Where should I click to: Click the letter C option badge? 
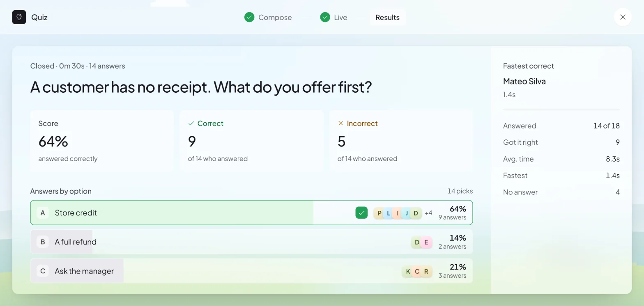[x=43, y=271]
